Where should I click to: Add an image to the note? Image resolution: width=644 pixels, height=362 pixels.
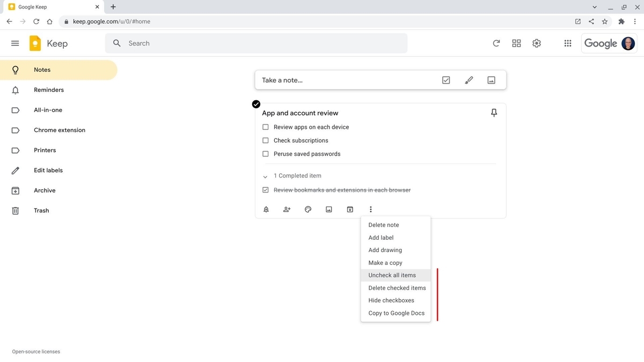[328, 209]
